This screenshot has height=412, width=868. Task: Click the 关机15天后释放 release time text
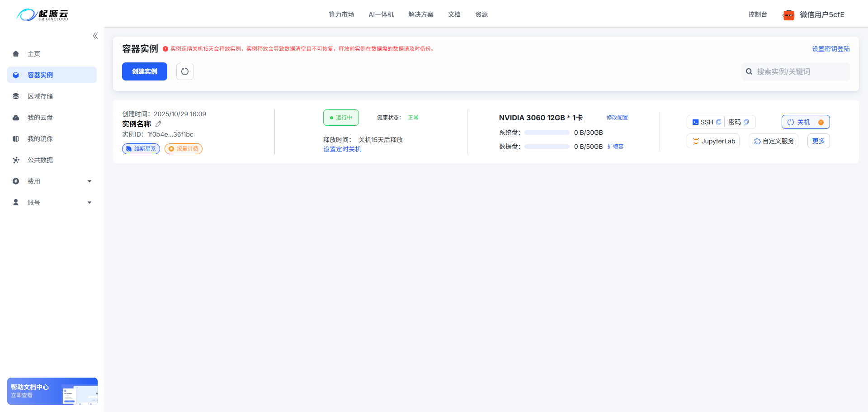[381, 140]
